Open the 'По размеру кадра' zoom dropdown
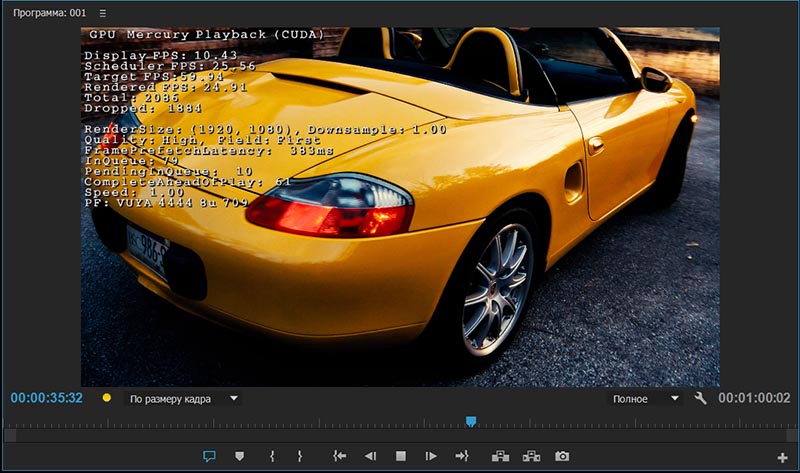Screen dimensions: 800x473 (183, 399)
